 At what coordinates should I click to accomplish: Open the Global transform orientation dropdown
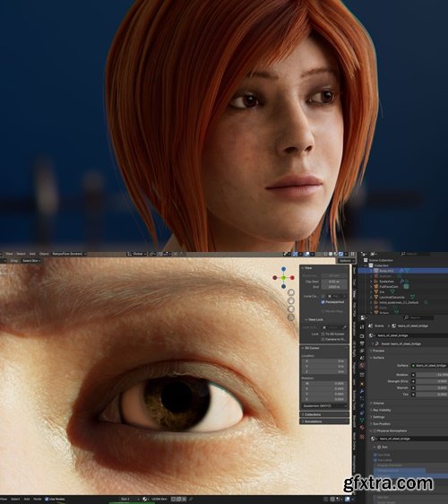click(x=137, y=254)
